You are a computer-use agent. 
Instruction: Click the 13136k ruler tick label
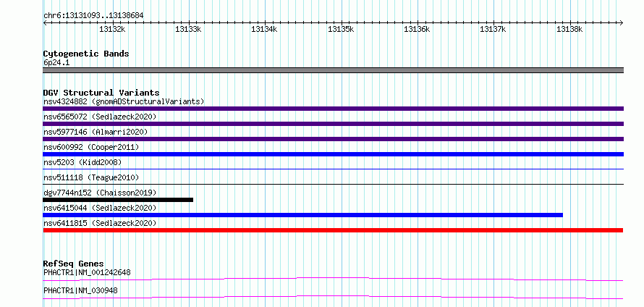417,29
